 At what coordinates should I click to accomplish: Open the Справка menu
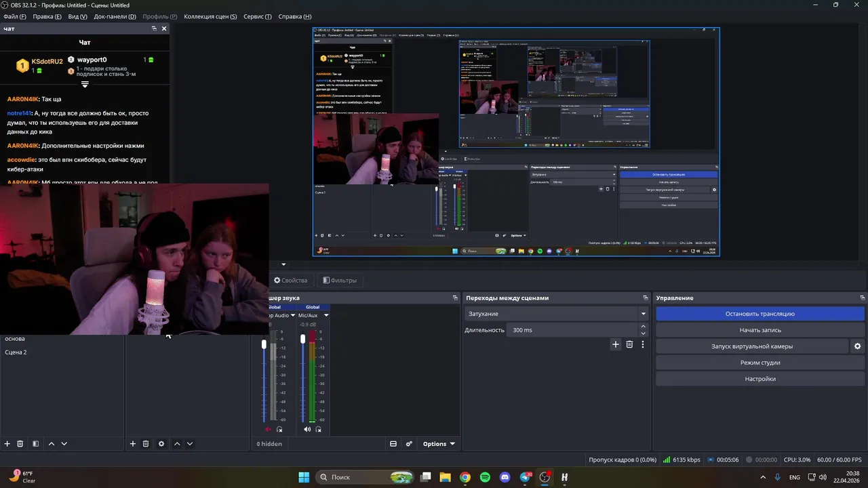coord(295,16)
